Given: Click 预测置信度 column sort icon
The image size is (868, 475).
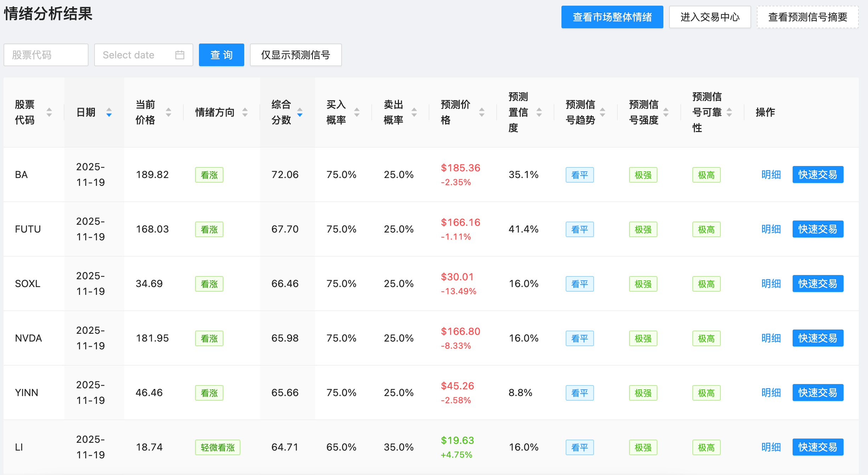Looking at the screenshot, I should pyautogui.click(x=539, y=112).
